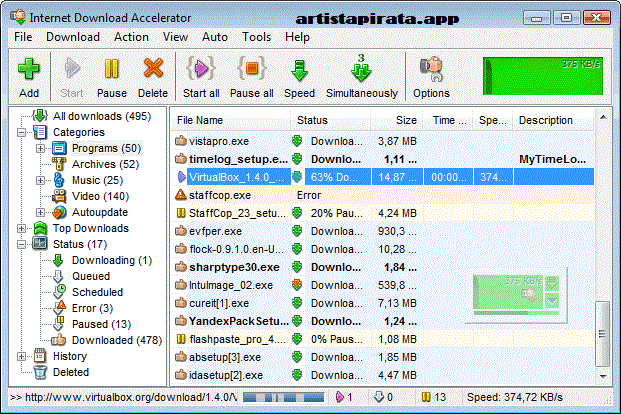Select the Autoupdate category
The image size is (621, 414).
click(x=100, y=212)
